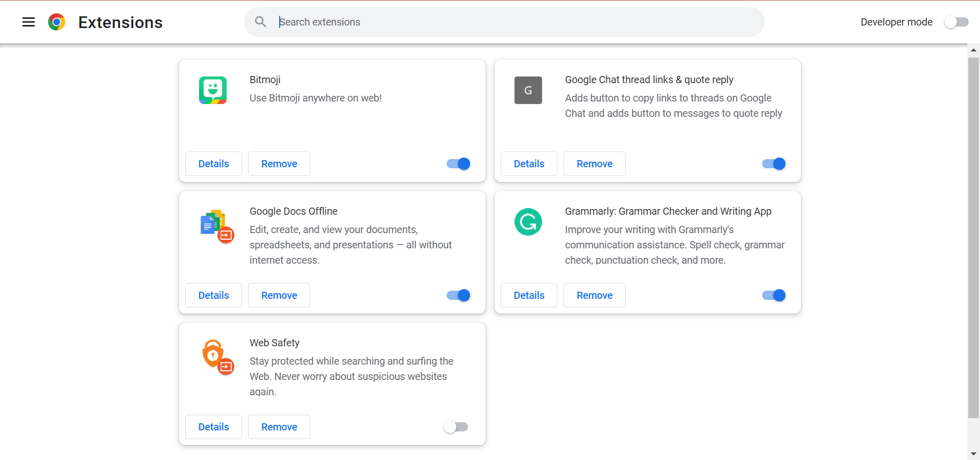The image size is (980, 460).
Task: Click the 'Google Docs Offline' title
Action: (293, 211)
